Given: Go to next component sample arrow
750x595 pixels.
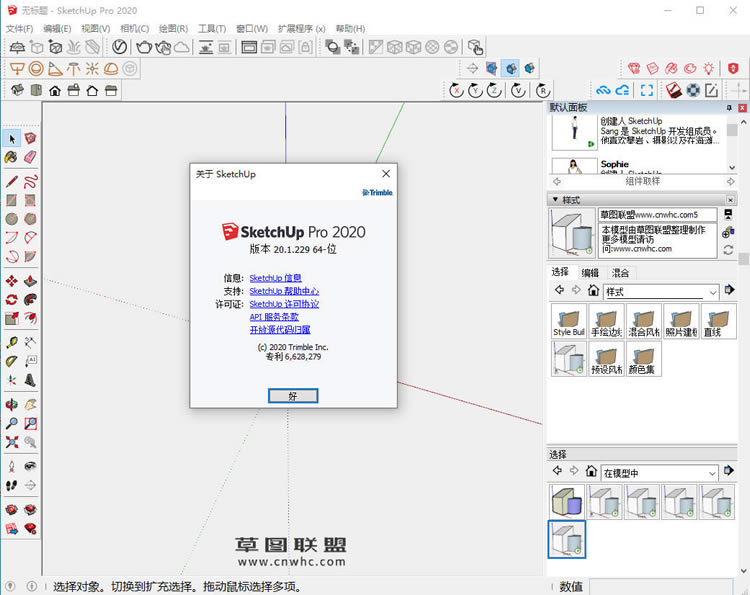Looking at the screenshot, I should [730, 182].
